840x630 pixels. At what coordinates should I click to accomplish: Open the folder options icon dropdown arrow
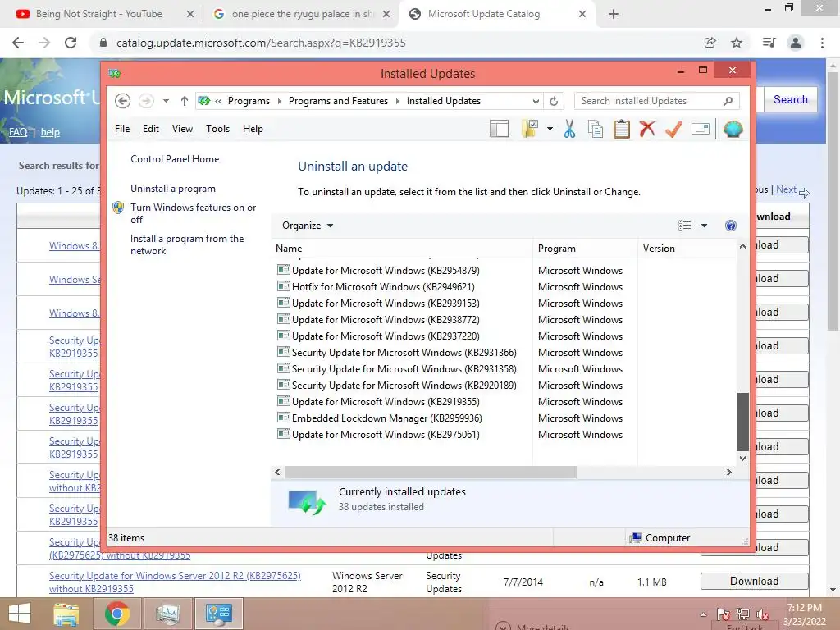(550, 129)
